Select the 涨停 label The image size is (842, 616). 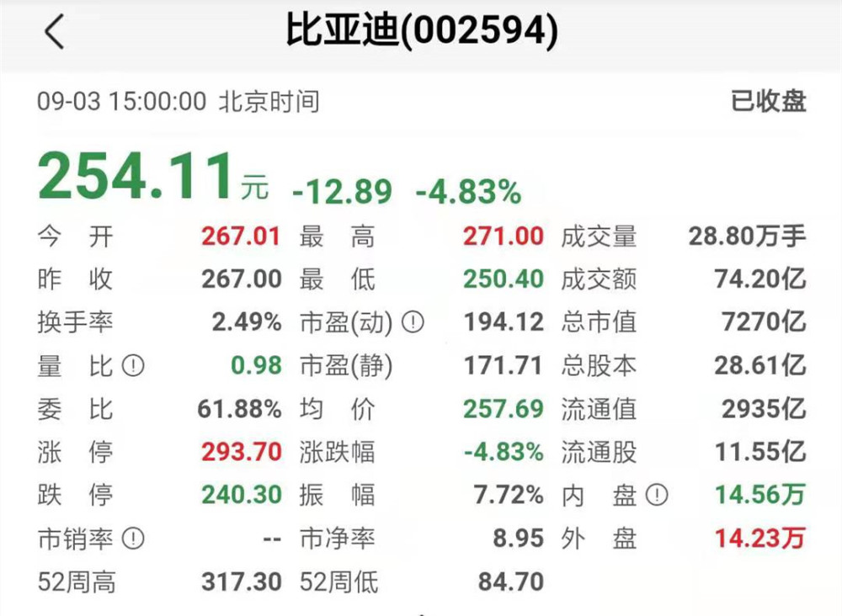pos(75,453)
